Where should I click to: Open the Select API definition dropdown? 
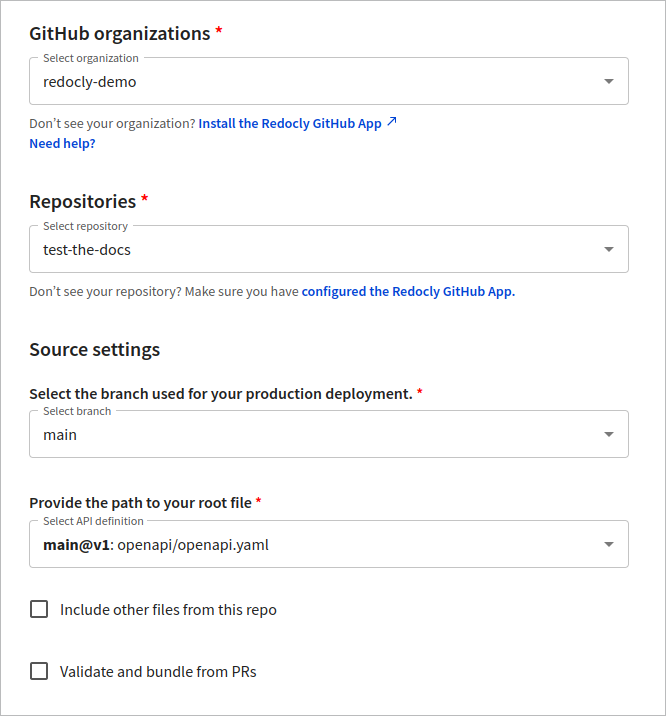coord(329,544)
